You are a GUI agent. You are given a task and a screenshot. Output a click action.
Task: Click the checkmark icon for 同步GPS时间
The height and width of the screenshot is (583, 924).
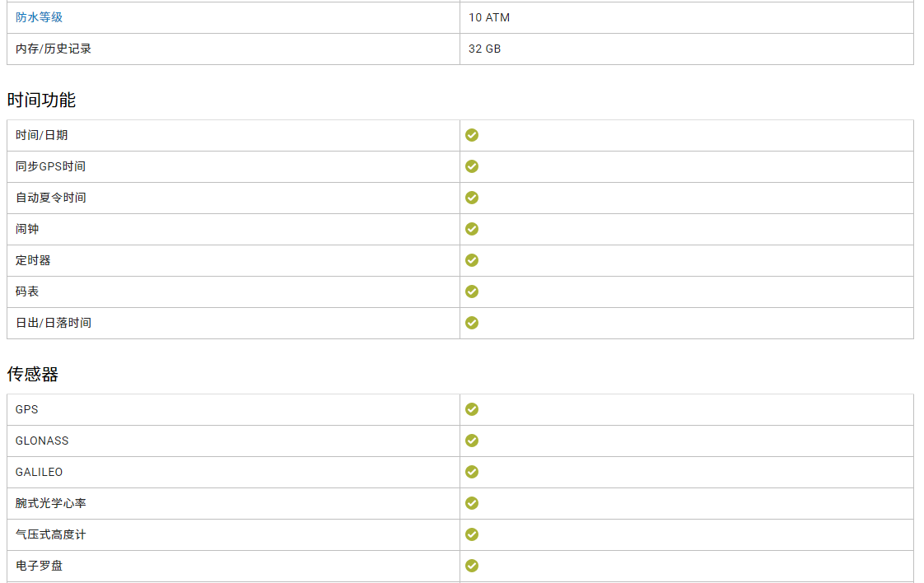472,166
